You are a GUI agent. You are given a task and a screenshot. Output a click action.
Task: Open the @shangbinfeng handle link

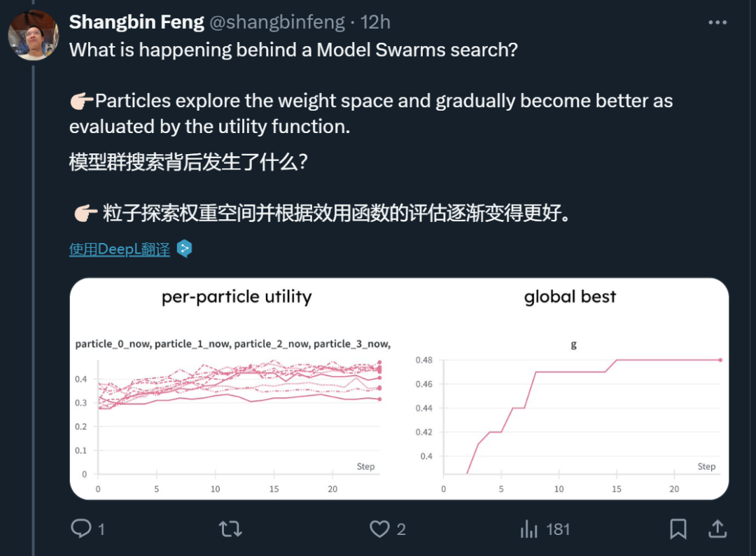coord(277,22)
